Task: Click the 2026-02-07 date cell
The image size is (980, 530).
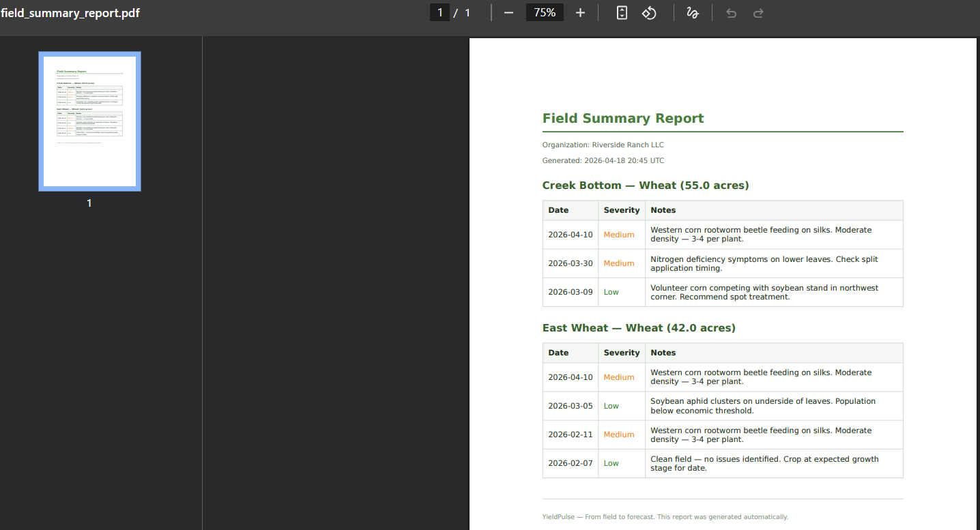Action: (571, 463)
